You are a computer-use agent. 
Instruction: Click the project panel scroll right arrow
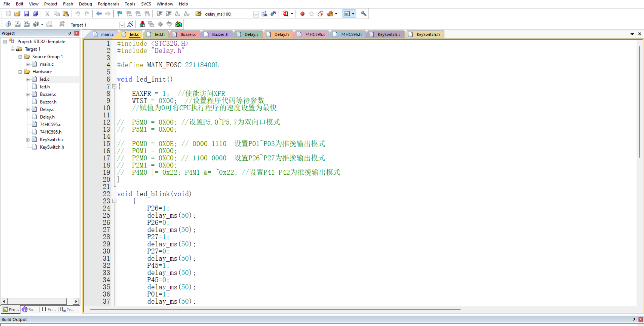(x=76, y=301)
